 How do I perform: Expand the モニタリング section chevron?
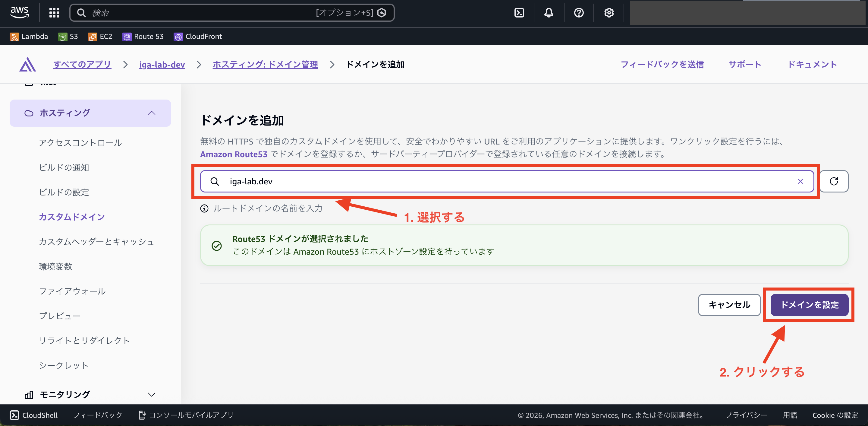(x=152, y=395)
